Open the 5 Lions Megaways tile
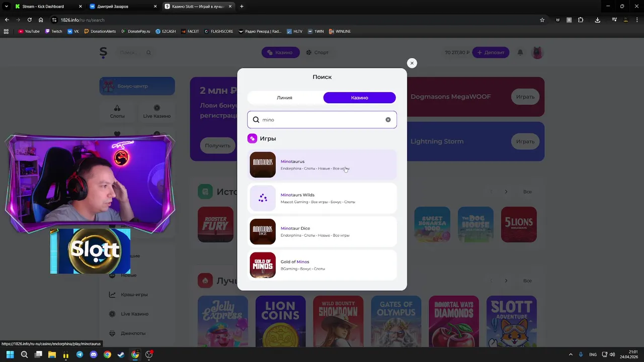This screenshot has width=644, height=362. tap(519, 224)
